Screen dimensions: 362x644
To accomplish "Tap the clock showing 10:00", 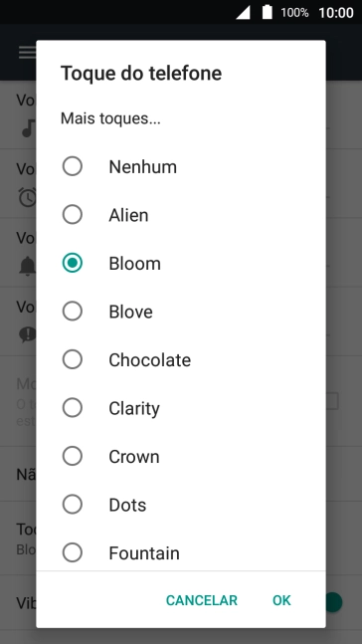I will [336, 13].
